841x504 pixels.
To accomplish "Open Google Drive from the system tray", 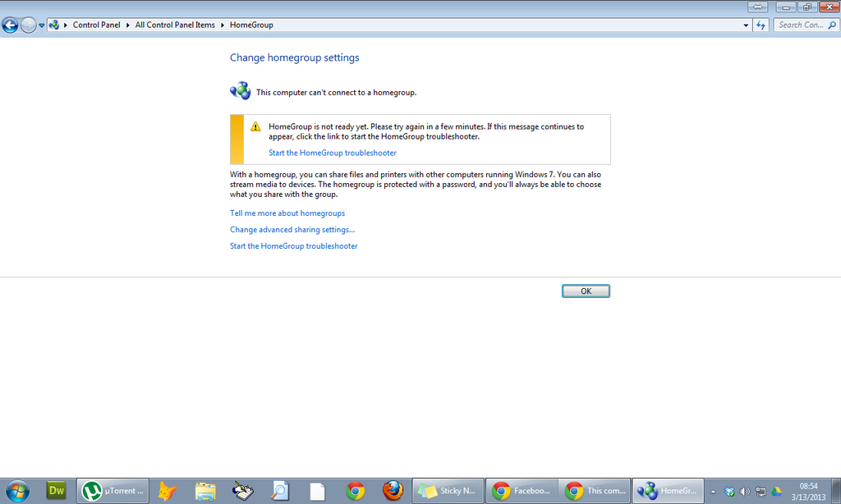I will 775,490.
